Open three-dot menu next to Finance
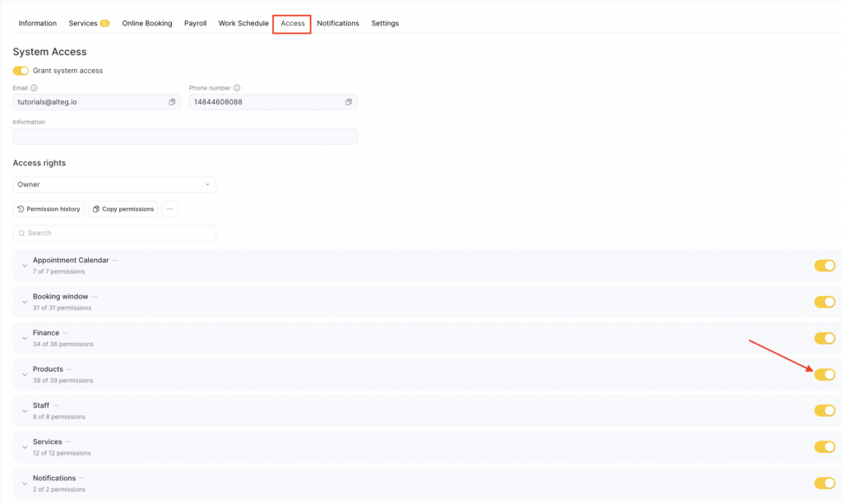842x504 pixels. tap(66, 333)
